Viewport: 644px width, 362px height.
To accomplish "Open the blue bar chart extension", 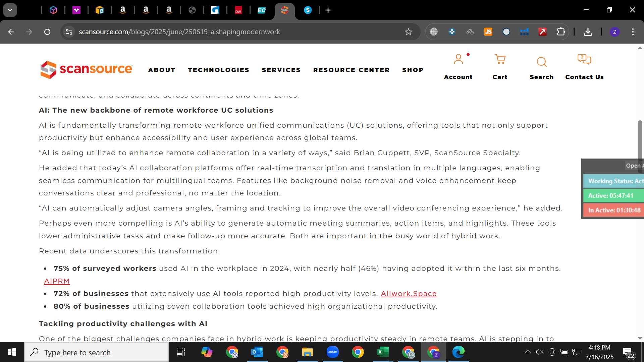I will pos(524,32).
